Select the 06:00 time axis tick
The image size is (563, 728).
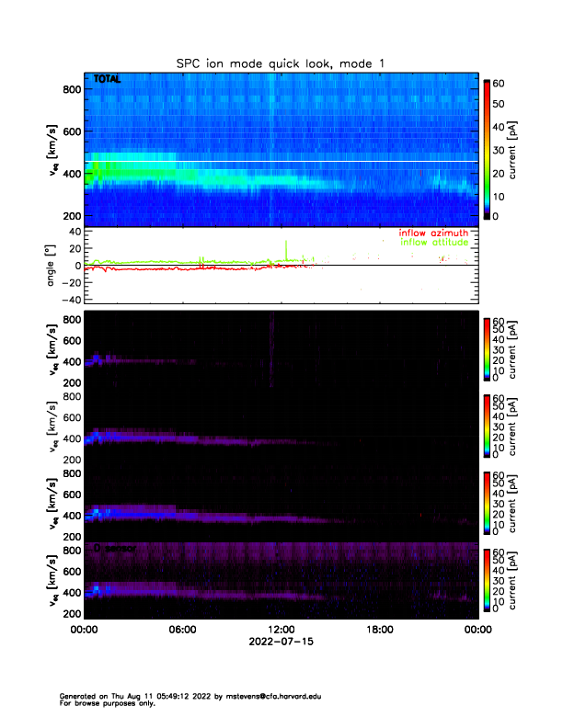tap(182, 630)
